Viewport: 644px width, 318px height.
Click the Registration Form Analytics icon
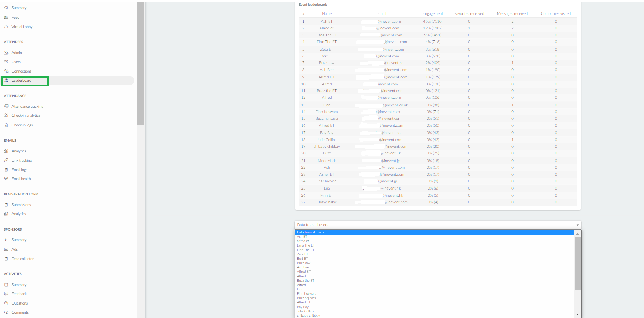click(x=6, y=214)
